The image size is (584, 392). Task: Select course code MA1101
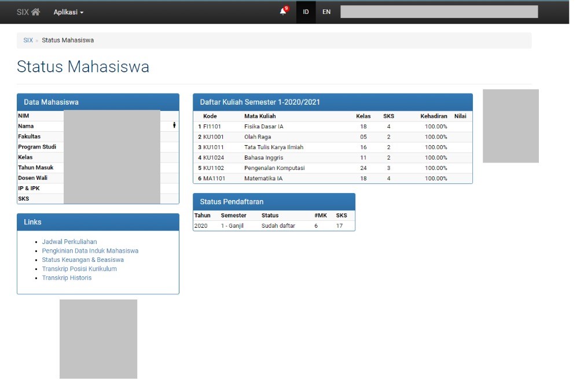point(214,179)
